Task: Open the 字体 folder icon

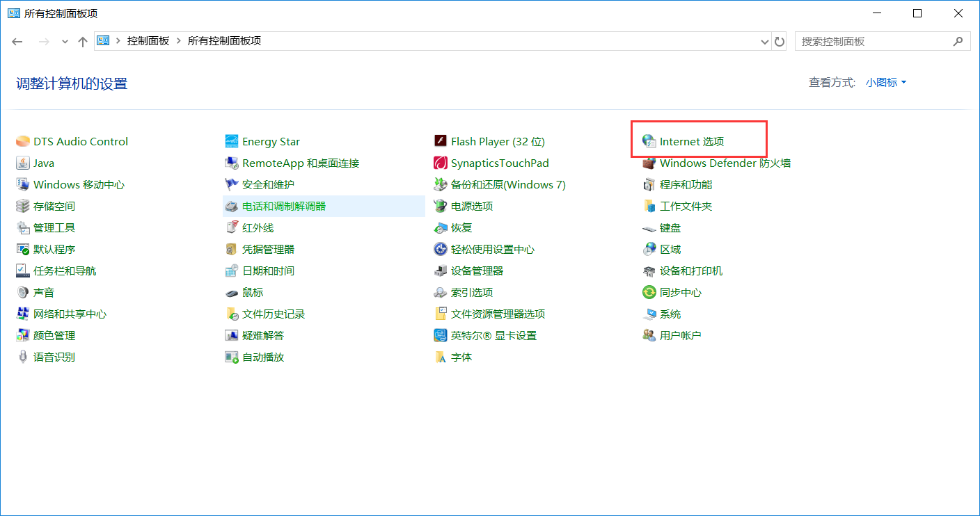Action: pos(440,357)
